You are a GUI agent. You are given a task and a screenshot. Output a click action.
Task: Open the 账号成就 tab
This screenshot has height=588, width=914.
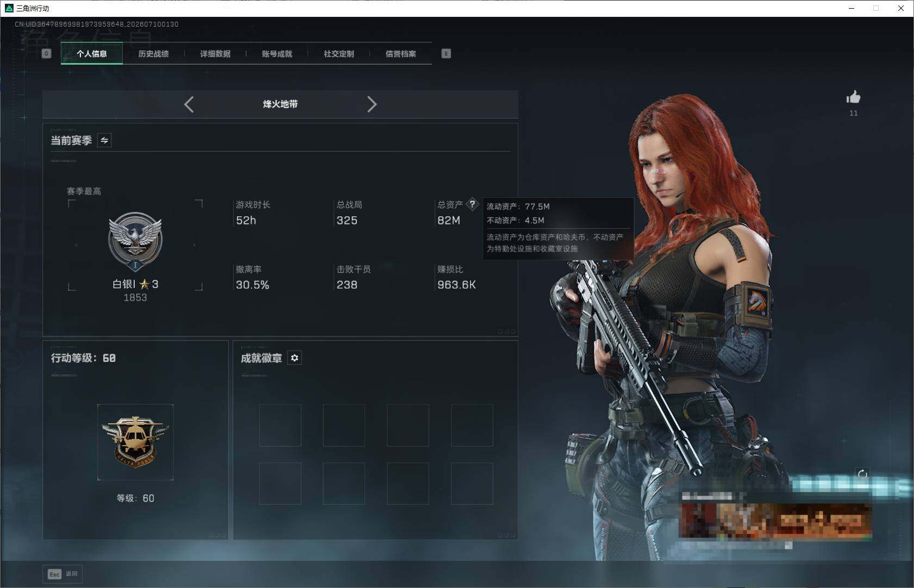(277, 53)
